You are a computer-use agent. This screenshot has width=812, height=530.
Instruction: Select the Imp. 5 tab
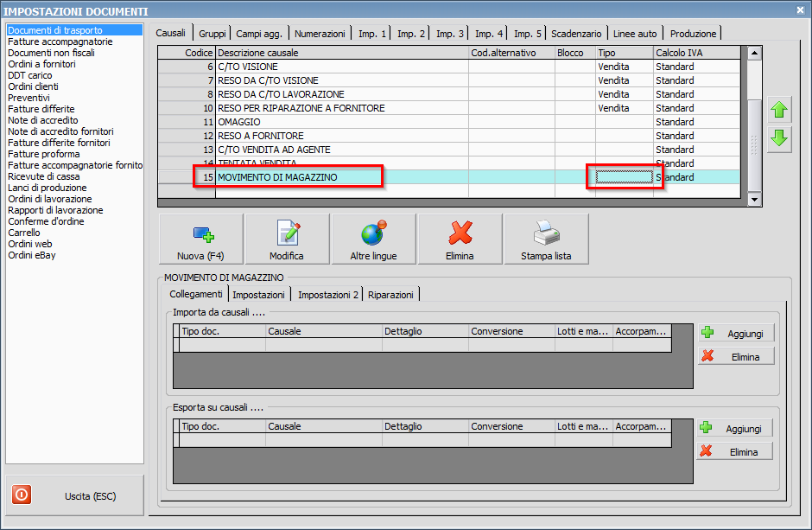[527, 34]
